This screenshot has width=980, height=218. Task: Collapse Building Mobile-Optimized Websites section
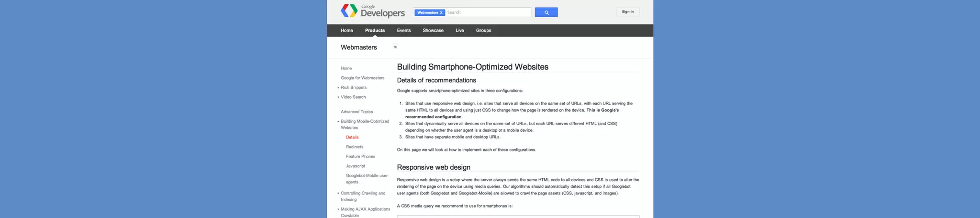point(338,122)
